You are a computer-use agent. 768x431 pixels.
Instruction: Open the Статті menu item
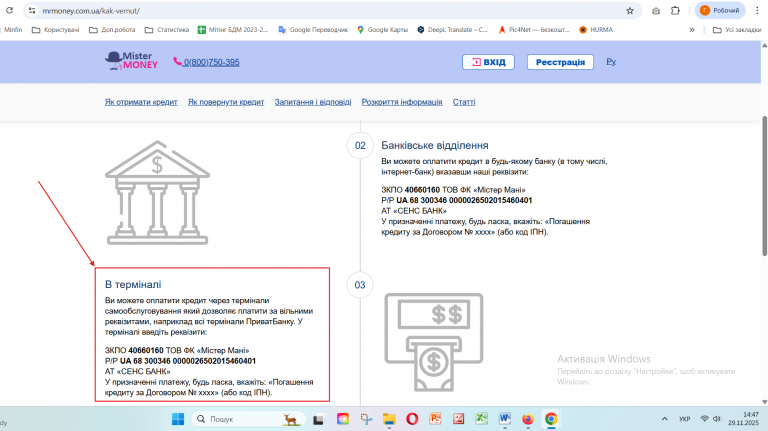(x=464, y=102)
